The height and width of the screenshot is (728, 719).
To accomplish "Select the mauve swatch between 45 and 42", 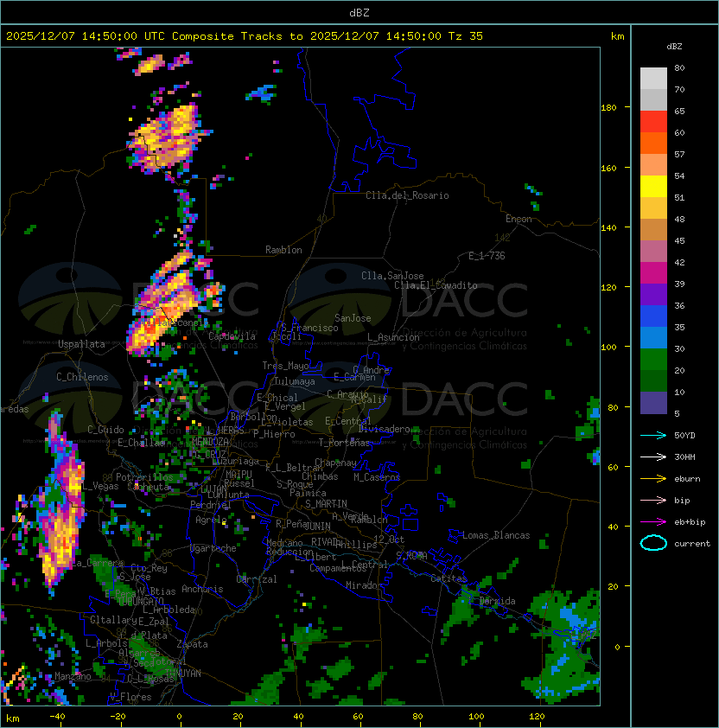I will click(x=653, y=252).
